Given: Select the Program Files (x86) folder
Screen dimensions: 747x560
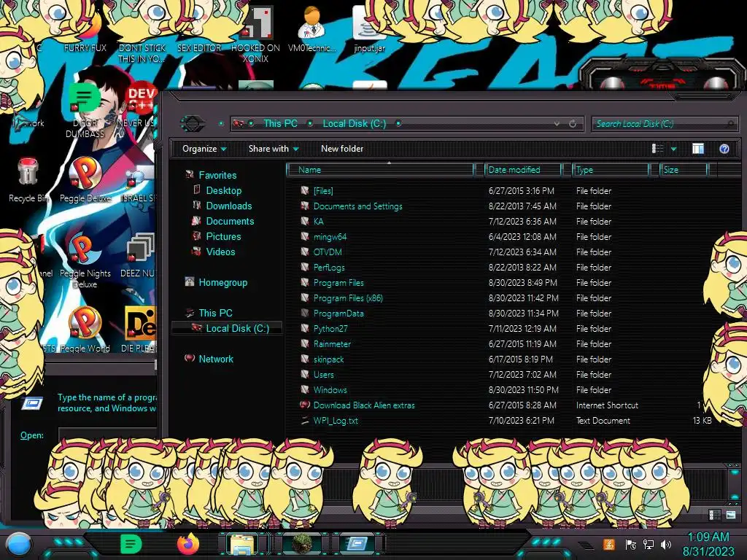Looking at the screenshot, I should tap(348, 298).
